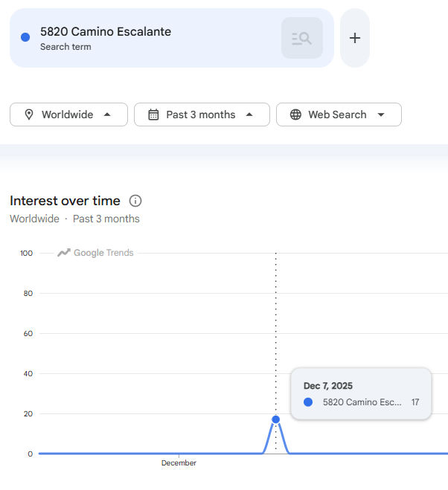Click the 20 y-axis label
Viewport: 448px width, 490px height.
tap(28, 413)
